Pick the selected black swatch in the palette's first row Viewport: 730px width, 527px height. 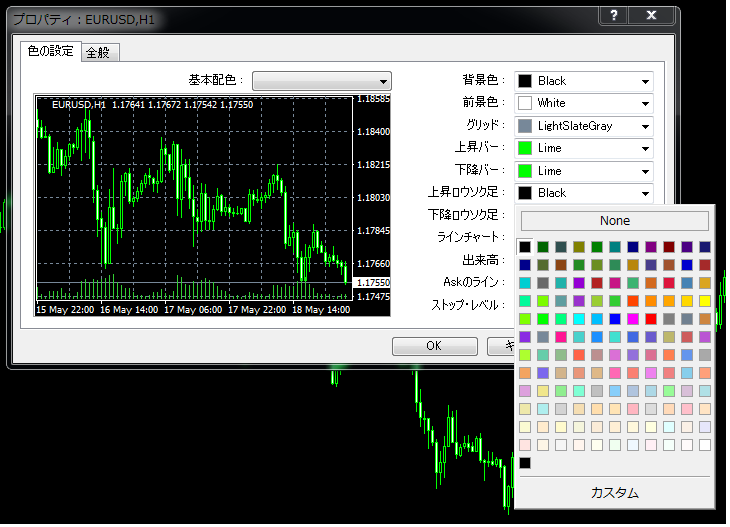(525, 247)
